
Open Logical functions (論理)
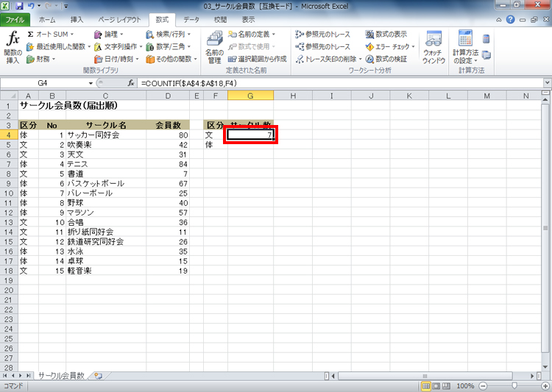pos(109,34)
